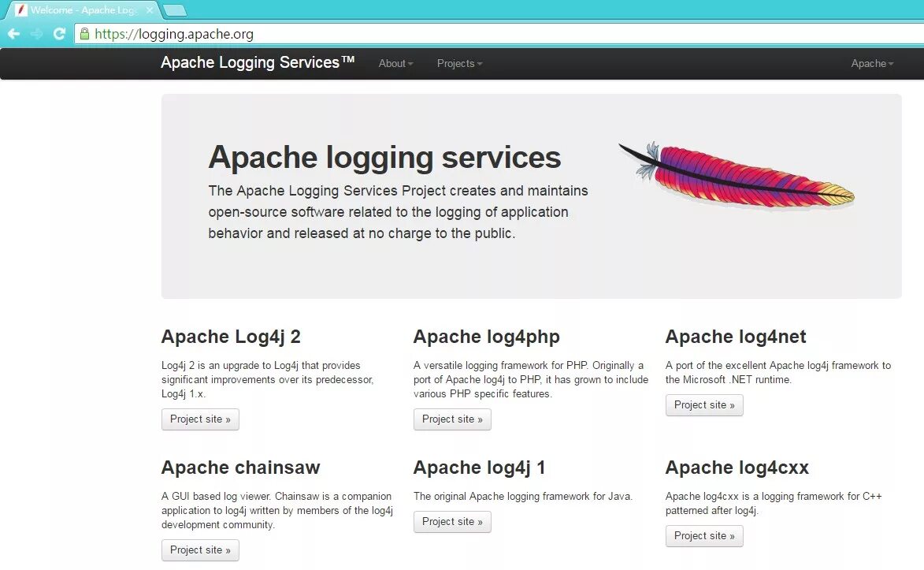Click 'Apache log4cxx is a logging framework' description
This screenshot has height=570, width=924.
(x=774, y=503)
